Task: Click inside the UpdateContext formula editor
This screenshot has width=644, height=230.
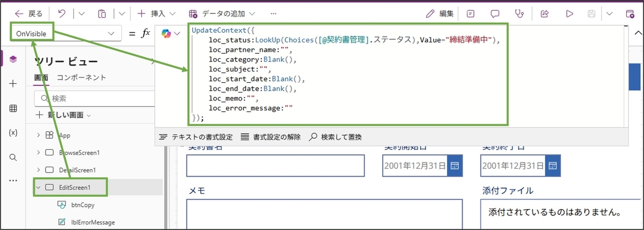Action: 347,74
